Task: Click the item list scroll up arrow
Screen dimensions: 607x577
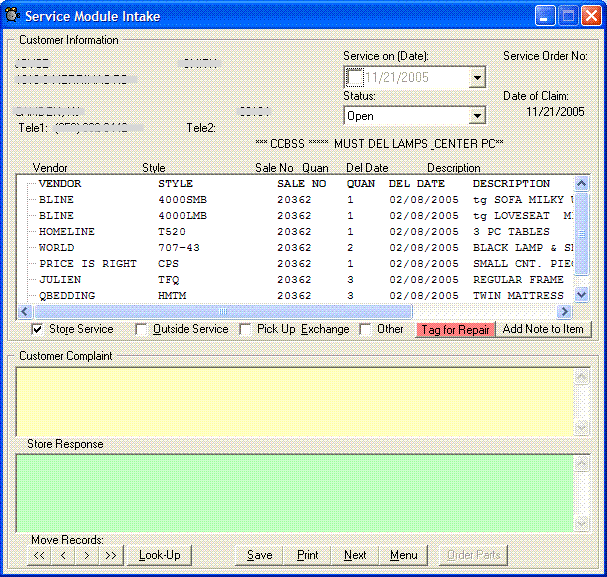Action: point(581,183)
